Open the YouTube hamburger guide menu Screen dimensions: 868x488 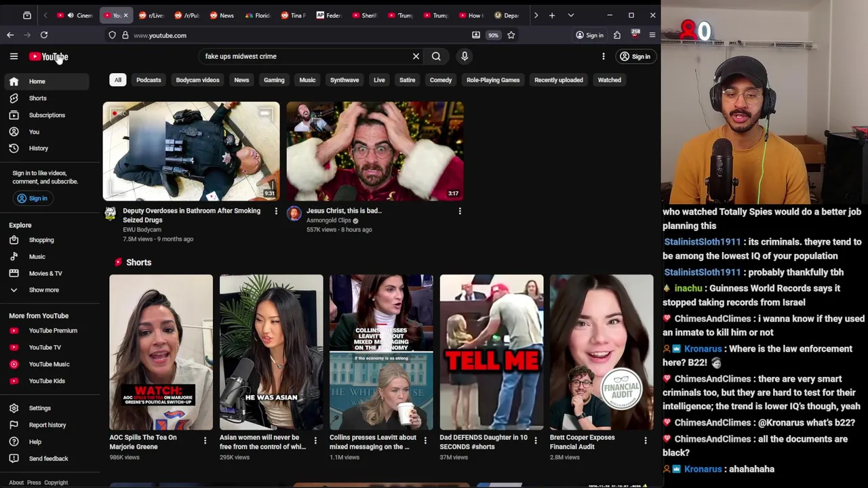(x=14, y=56)
